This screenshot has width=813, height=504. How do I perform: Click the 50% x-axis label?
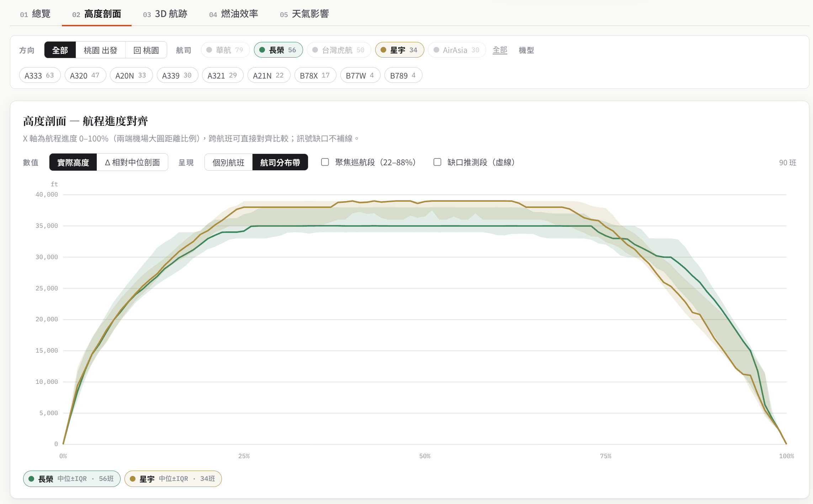[x=425, y=456]
